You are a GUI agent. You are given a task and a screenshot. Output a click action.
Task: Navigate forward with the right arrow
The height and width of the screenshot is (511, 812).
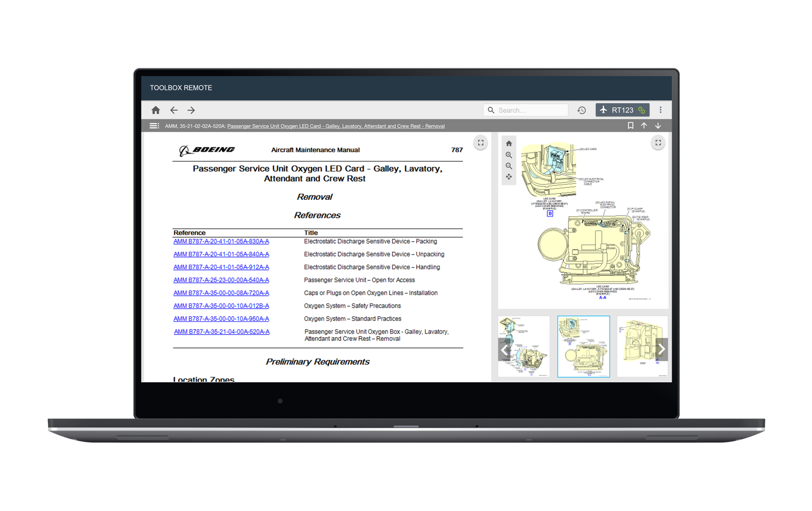coord(191,110)
